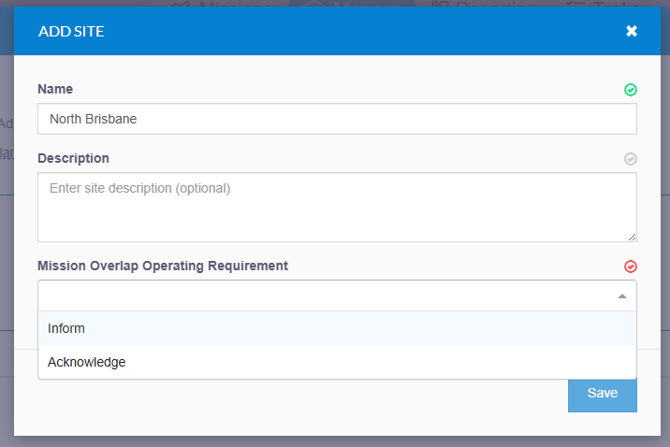Click the description resize handle
This screenshot has width=670, height=447.
632,237
